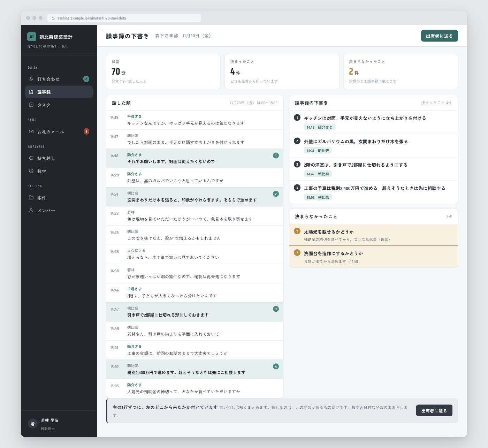Open タスク in the sidebar
The image size is (488, 448).
coord(59,105)
